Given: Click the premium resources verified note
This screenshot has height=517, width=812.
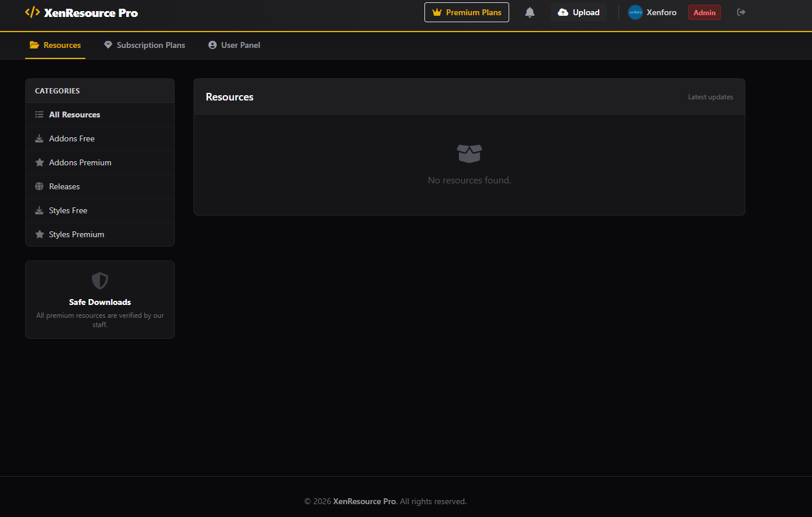Looking at the screenshot, I should (100, 320).
